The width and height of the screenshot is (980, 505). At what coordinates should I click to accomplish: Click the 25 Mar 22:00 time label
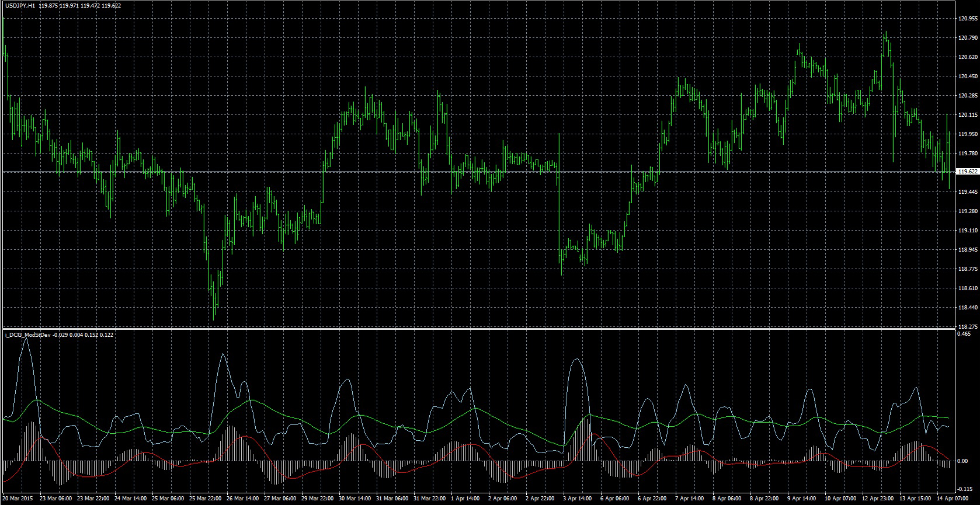206,499
